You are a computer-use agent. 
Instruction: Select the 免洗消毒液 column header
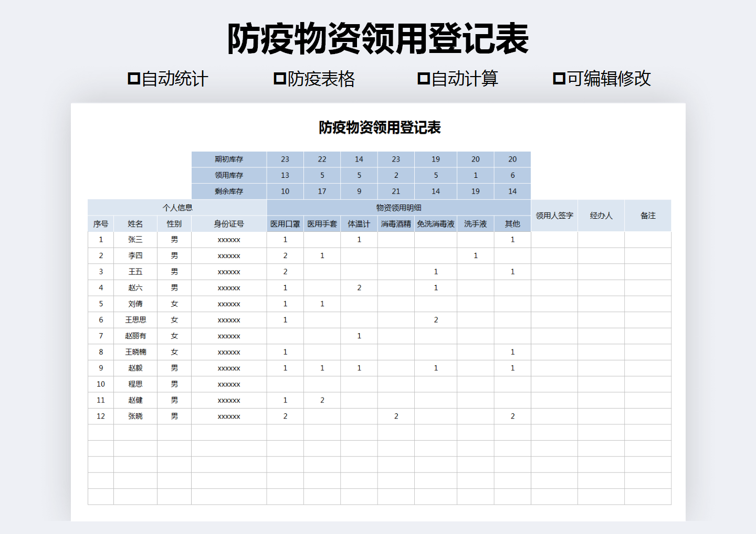pos(435,223)
